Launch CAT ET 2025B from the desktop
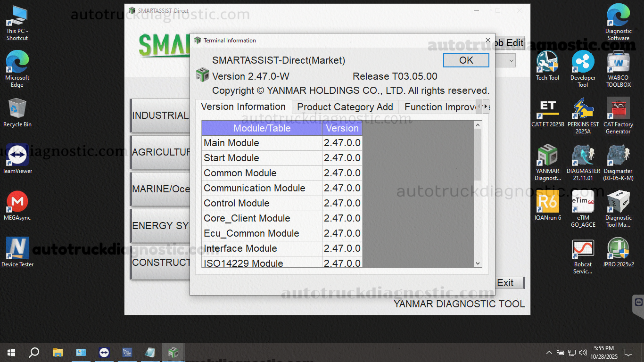Image resolution: width=644 pixels, height=362 pixels. 547,108
